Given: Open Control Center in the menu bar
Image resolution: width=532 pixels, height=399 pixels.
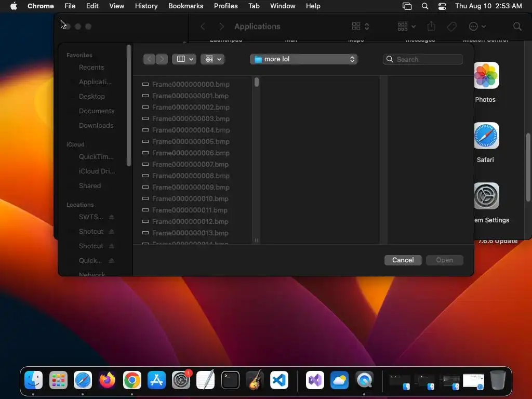Looking at the screenshot, I should (x=442, y=6).
